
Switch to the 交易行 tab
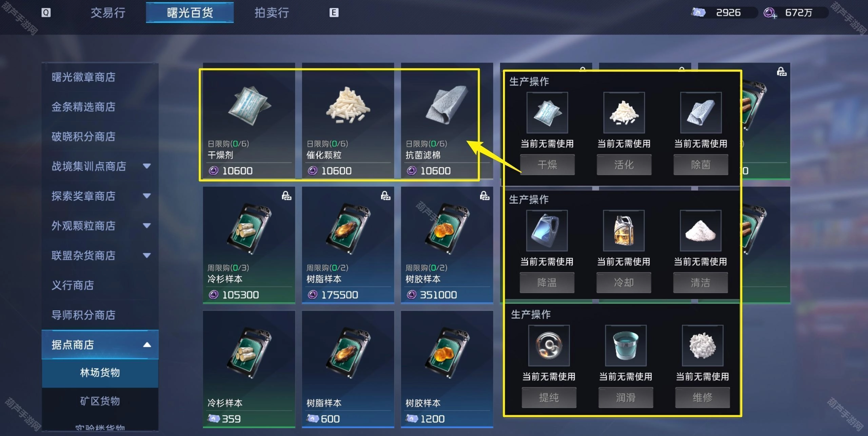click(x=108, y=13)
